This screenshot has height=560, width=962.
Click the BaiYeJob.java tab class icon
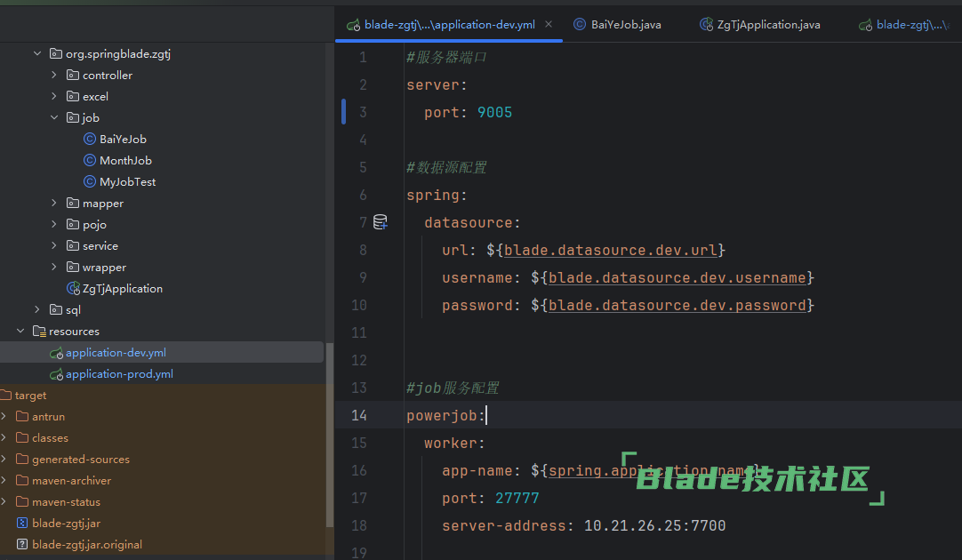point(579,25)
